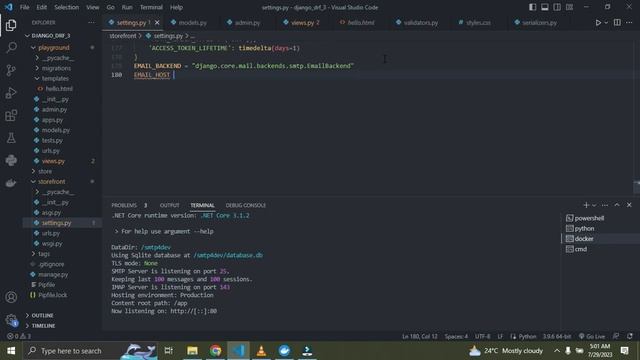Open Source Control view
The width and height of the screenshot is (640, 360).
[x=11, y=70]
